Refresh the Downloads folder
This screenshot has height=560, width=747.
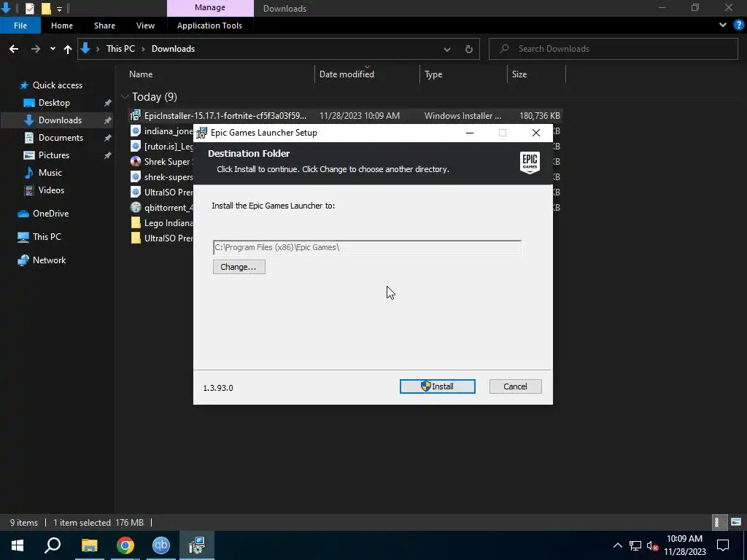(469, 49)
